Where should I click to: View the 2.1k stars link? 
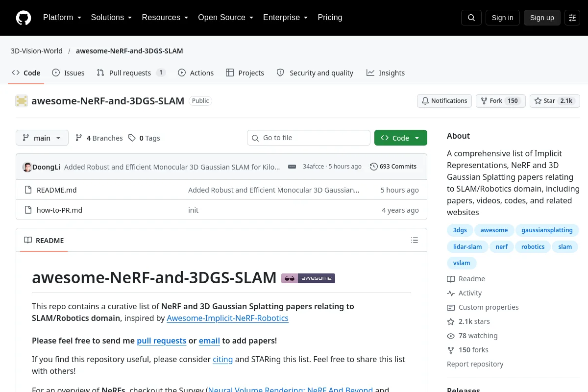pyautogui.click(x=468, y=321)
